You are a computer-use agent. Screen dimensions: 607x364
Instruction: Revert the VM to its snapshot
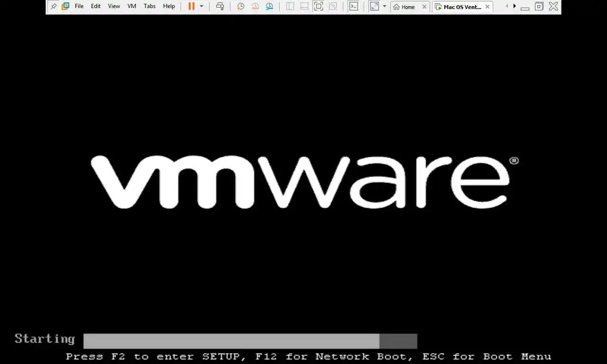click(x=255, y=7)
